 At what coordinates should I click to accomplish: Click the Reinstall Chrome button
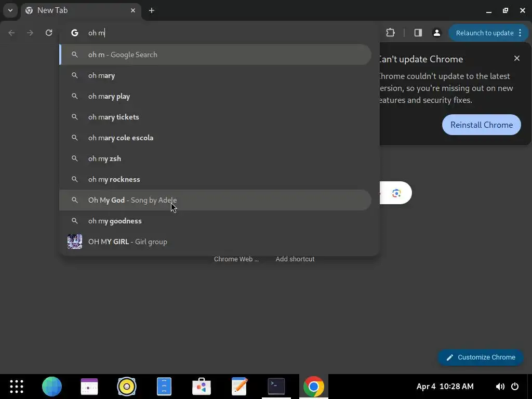pos(482,125)
